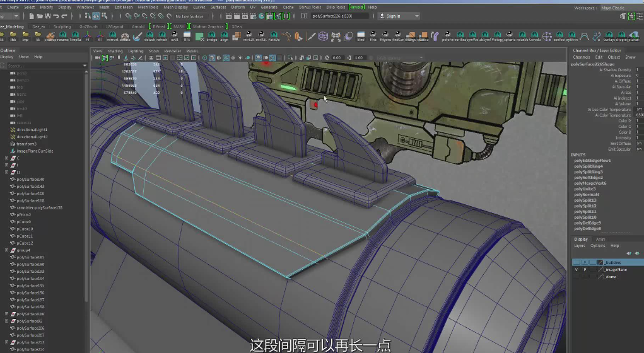Image resolution: width=644 pixels, height=353 pixels.
Task: Open the No Live Surface field
Action: (191, 16)
